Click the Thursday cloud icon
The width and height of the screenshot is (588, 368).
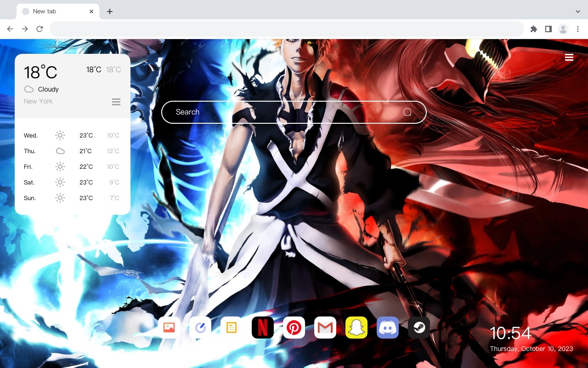coord(60,151)
